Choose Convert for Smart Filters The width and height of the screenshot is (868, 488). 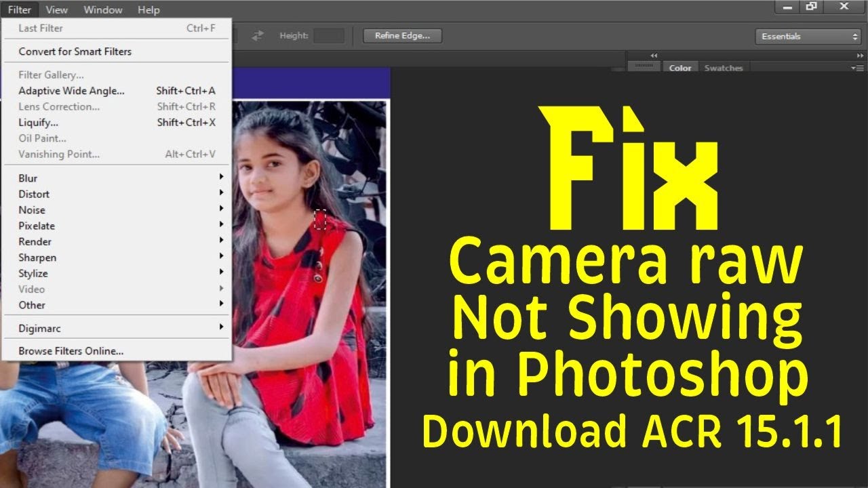117,52
